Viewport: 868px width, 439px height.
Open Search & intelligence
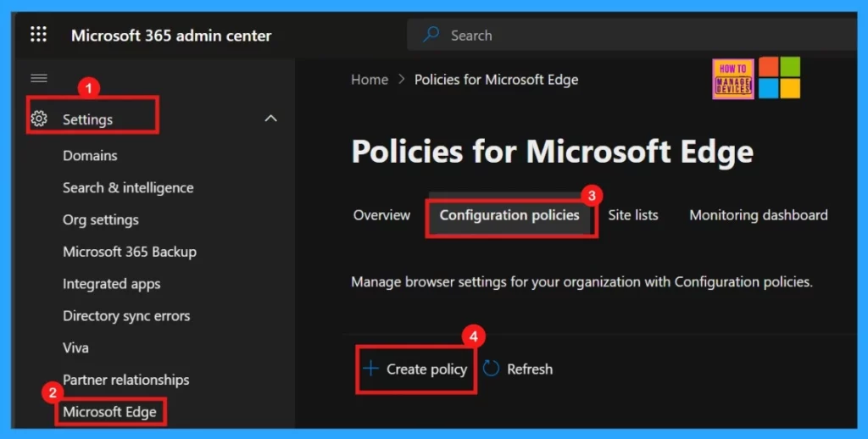(128, 187)
